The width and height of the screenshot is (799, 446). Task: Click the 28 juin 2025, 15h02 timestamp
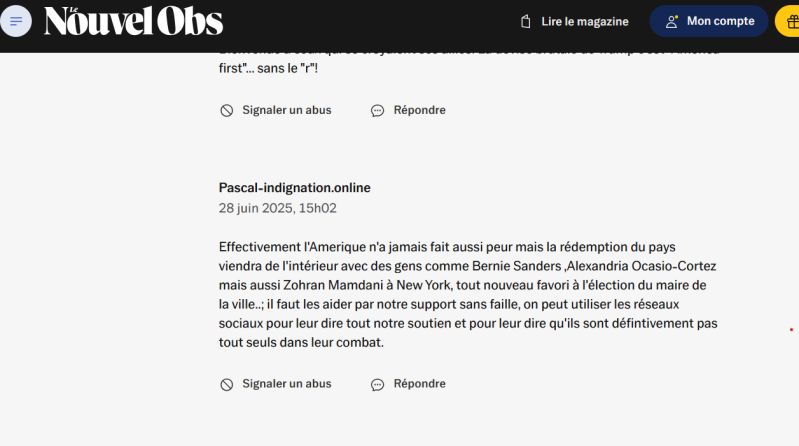277,208
